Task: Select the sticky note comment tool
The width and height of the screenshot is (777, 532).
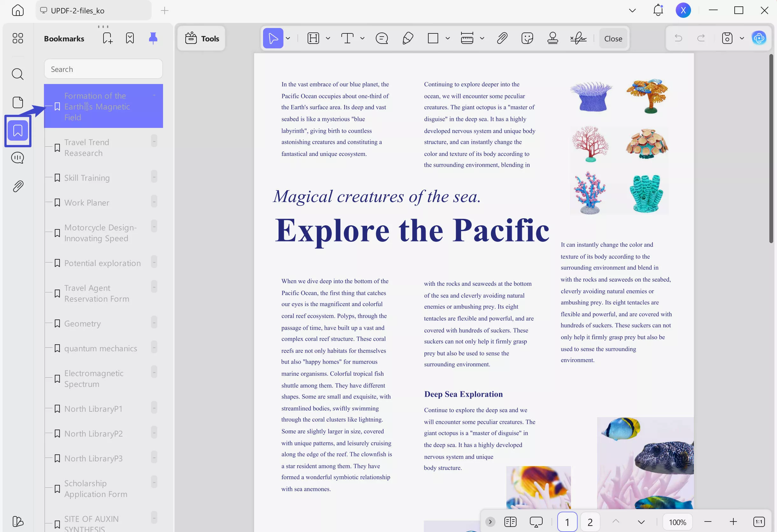Action: [382, 38]
